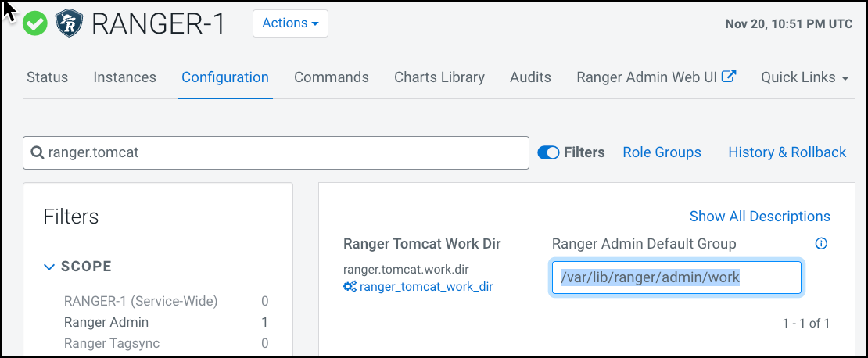Click the Show All Descriptions link

(x=759, y=217)
